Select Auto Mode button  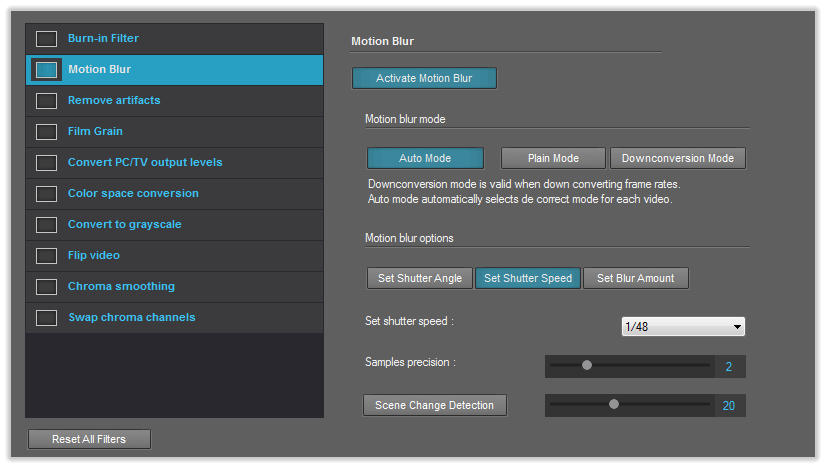(x=425, y=158)
